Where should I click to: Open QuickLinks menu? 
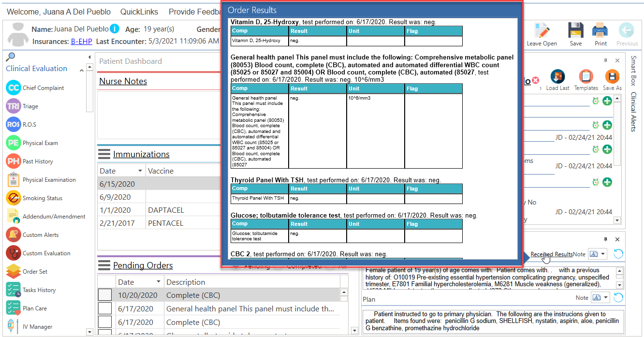click(140, 12)
